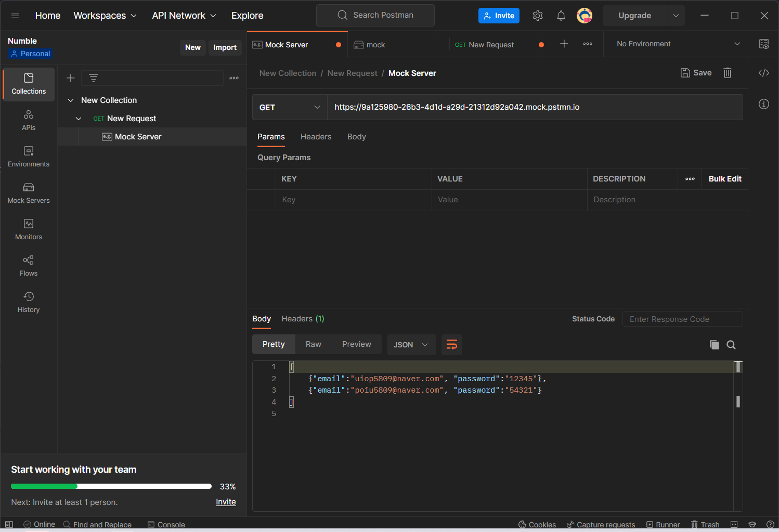This screenshot has width=779, height=532.
Task: Open collections panel options ellipsis
Action: (234, 78)
